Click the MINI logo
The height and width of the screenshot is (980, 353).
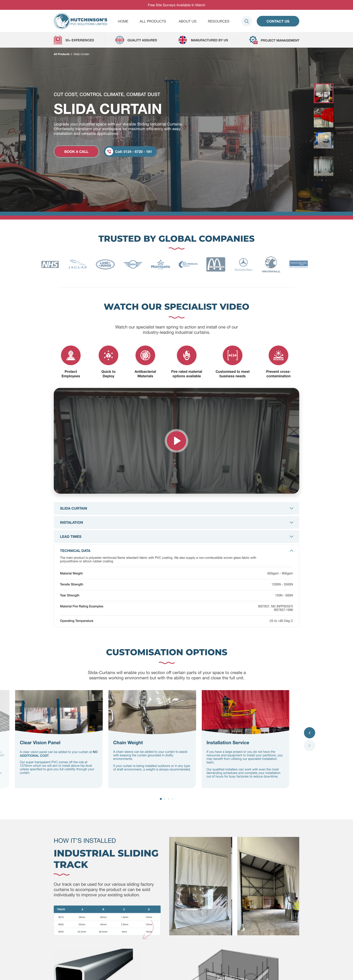coord(133,264)
